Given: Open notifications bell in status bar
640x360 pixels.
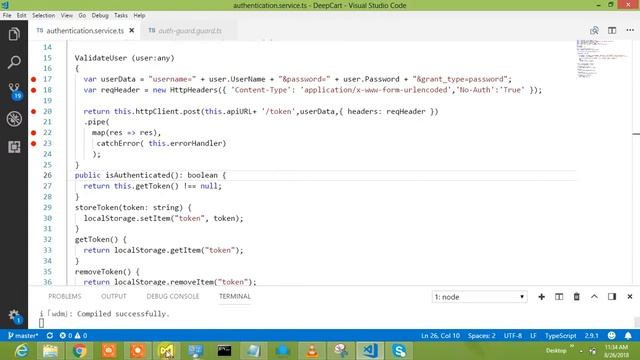Looking at the screenshot, I should 628,336.
